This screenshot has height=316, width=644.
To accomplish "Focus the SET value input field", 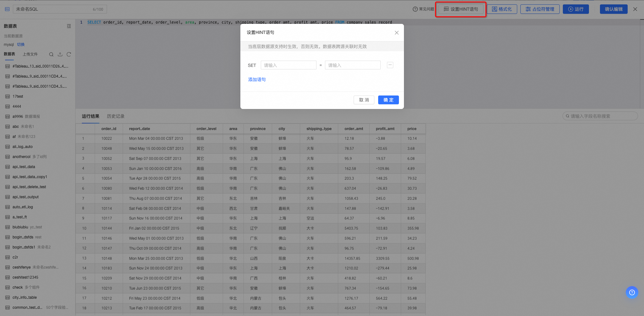I will tap(353, 65).
